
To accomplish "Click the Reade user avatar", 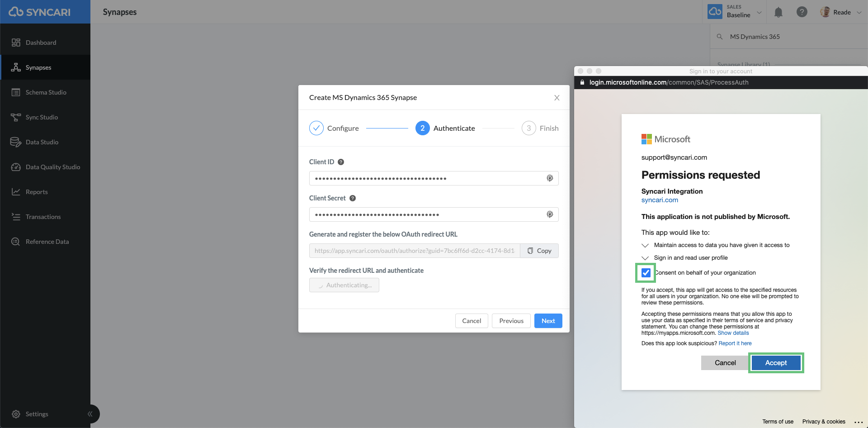I will (825, 12).
